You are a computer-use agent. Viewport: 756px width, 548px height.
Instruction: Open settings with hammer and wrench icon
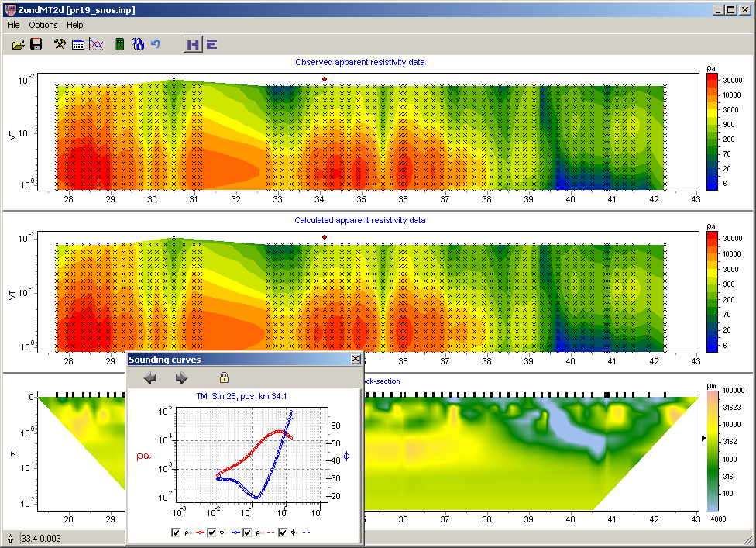click(x=60, y=45)
